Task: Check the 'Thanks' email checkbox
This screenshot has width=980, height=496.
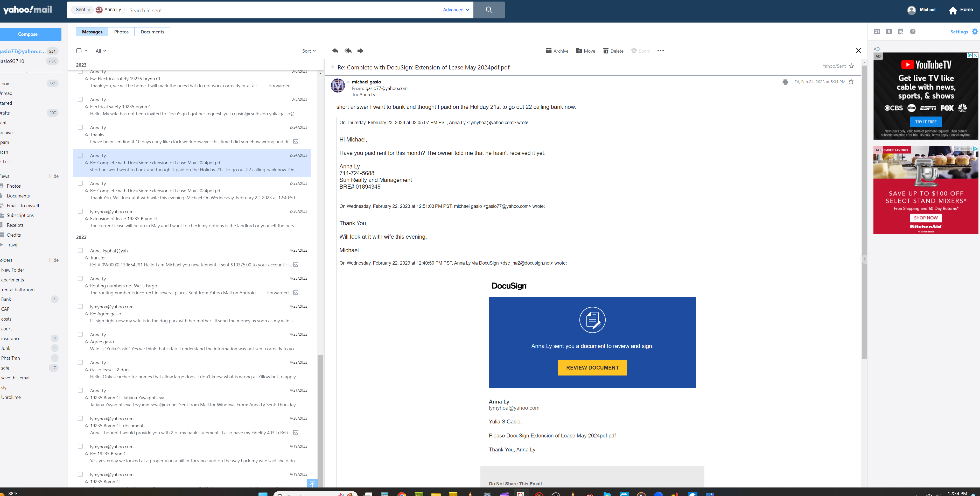Action: click(80, 127)
